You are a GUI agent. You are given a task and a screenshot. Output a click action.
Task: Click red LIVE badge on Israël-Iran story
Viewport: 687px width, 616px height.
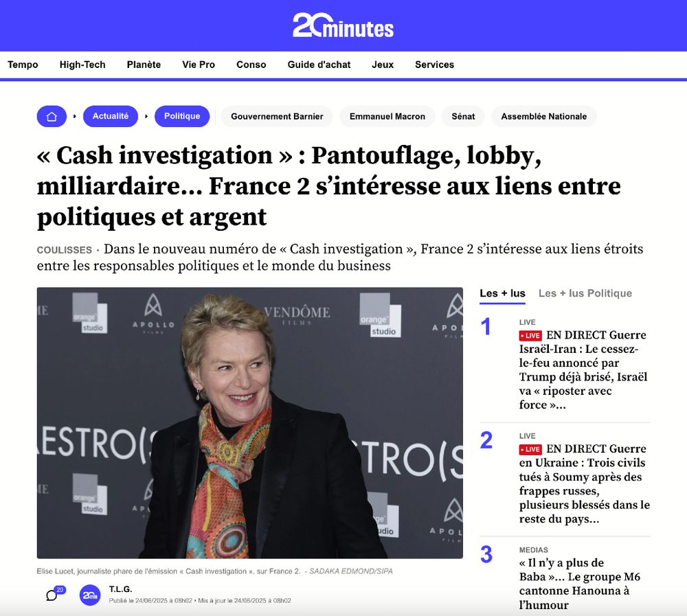(x=530, y=336)
